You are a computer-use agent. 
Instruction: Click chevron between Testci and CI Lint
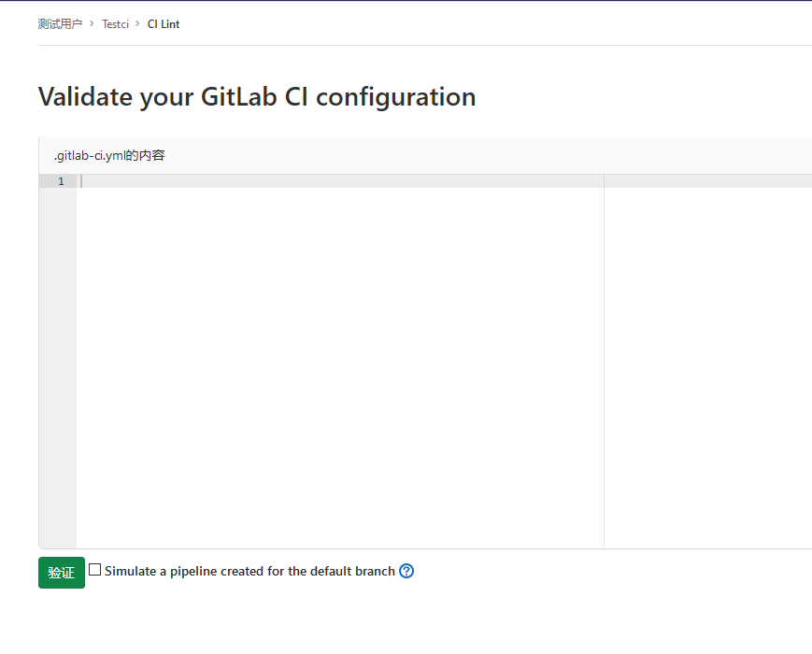pos(137,23)
